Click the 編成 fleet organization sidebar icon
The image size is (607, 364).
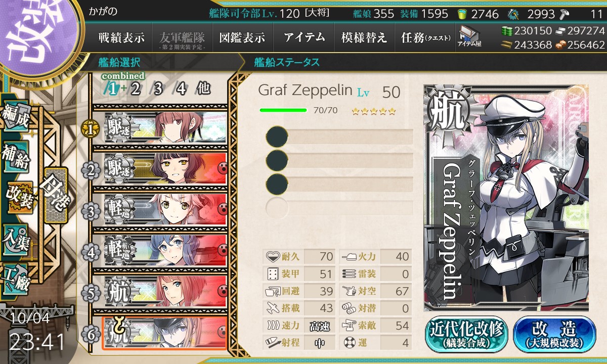coord(16,116)
